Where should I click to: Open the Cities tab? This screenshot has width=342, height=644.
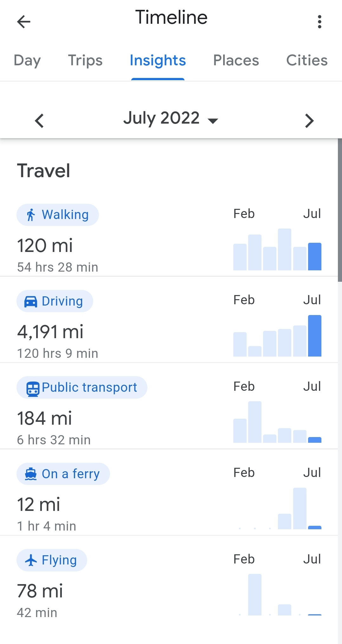[307, 61]
